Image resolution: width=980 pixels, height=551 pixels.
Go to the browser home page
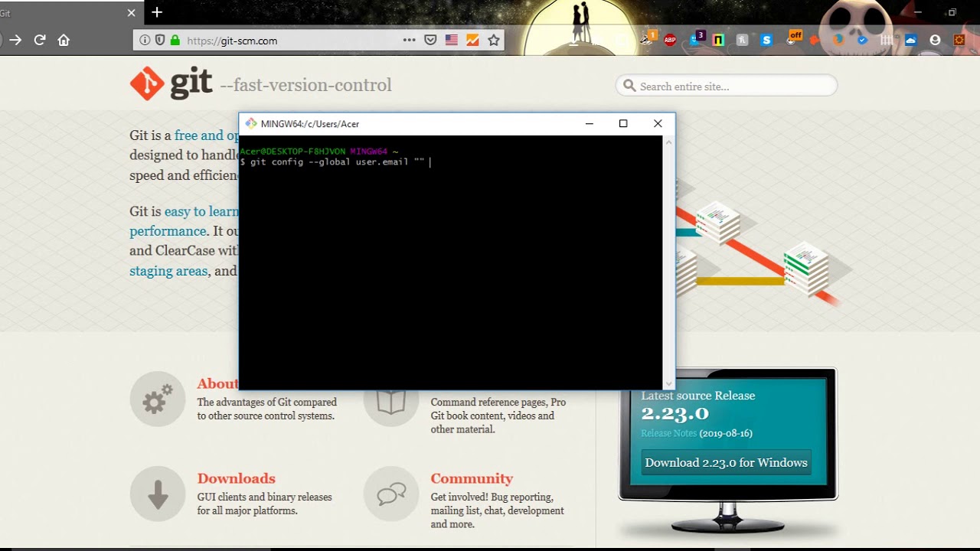coord(64,41)
